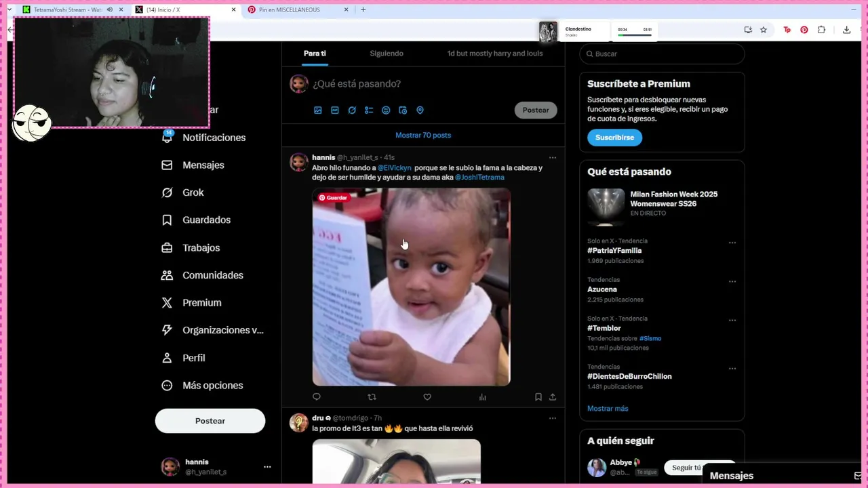The height and width of the screenshot is (488, 868).
Task: Open options for Azucena trend
Action: click(732, 281)
